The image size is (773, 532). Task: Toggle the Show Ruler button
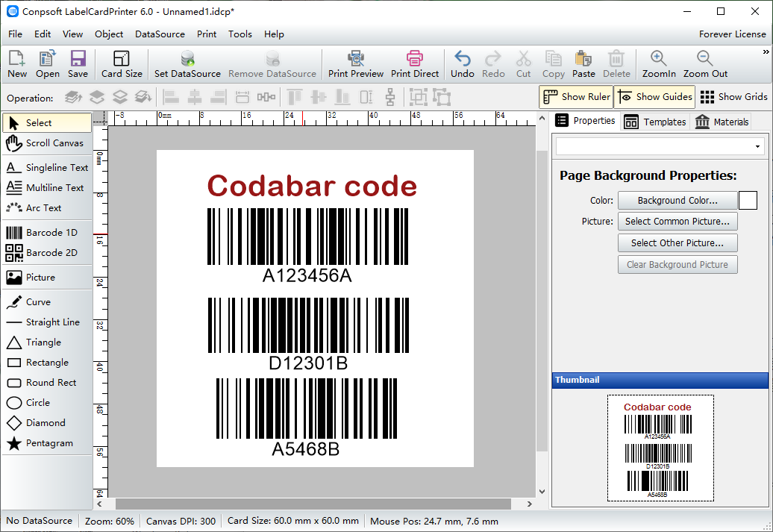click(x=576, y=97)
